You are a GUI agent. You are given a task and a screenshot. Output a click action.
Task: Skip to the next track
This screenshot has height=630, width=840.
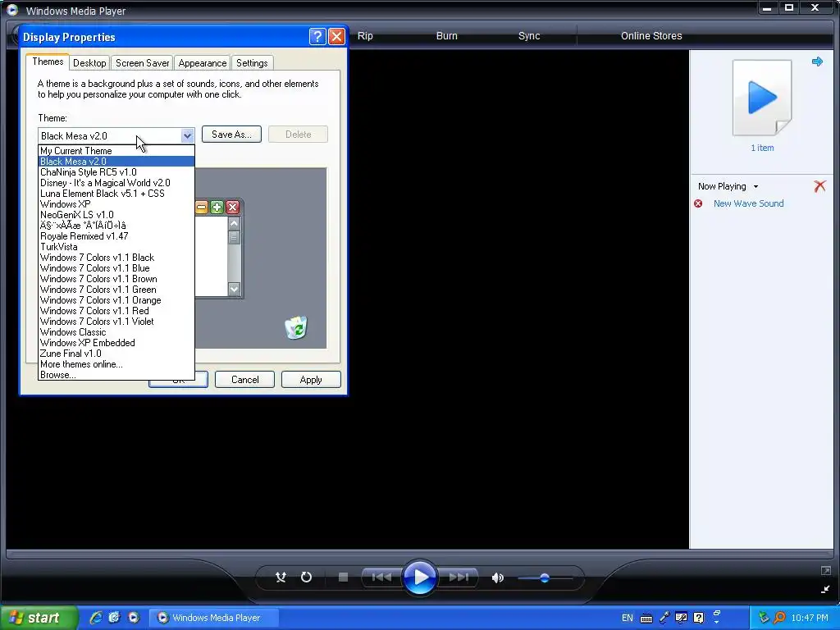[459, 577]
